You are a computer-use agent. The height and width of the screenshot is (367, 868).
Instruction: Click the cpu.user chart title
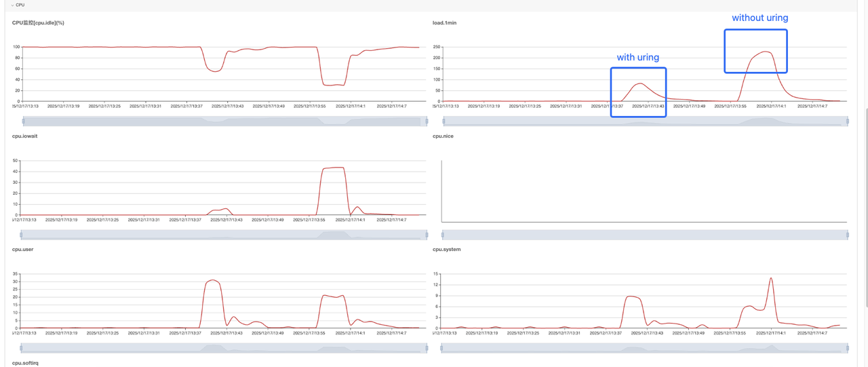click(22, 249)
